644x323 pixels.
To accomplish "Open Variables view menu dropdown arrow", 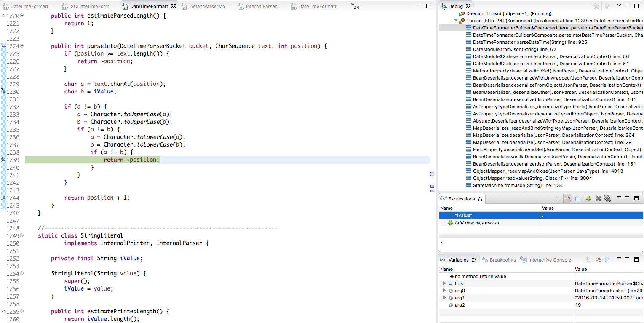I will click(x=619, y=259).
